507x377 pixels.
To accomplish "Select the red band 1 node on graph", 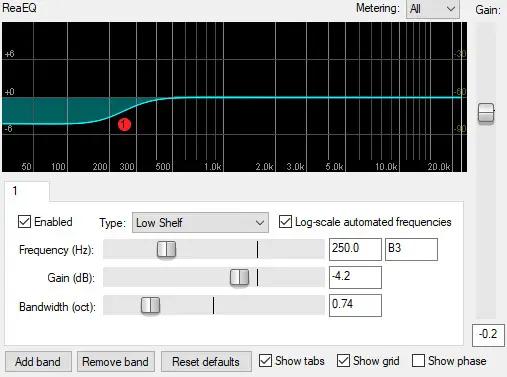I will (x=124, y=125).
